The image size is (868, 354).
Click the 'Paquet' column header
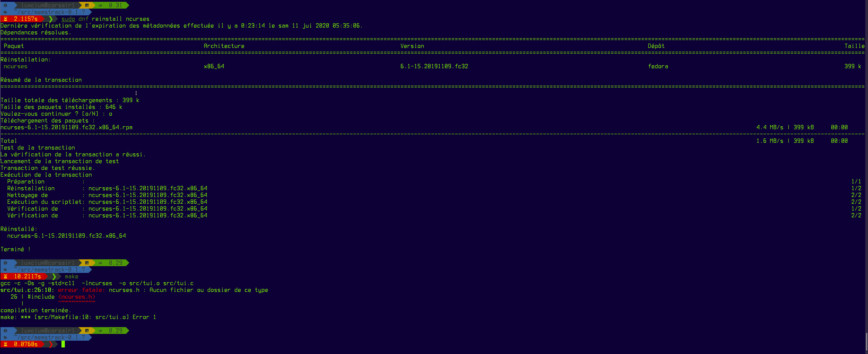pyautogui.click(x=14, y=46)
